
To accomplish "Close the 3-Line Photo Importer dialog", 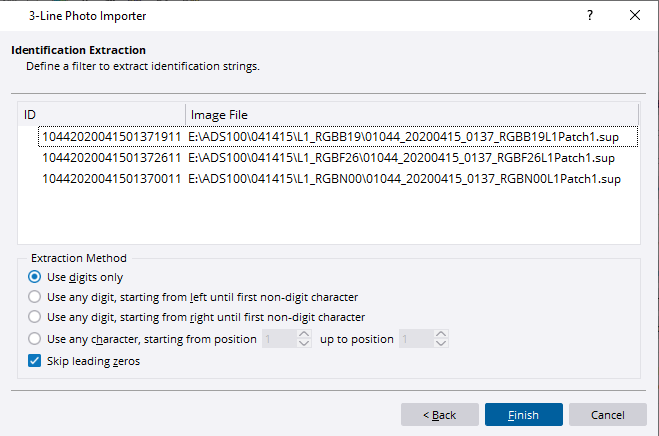I will [x=635, y=15].
